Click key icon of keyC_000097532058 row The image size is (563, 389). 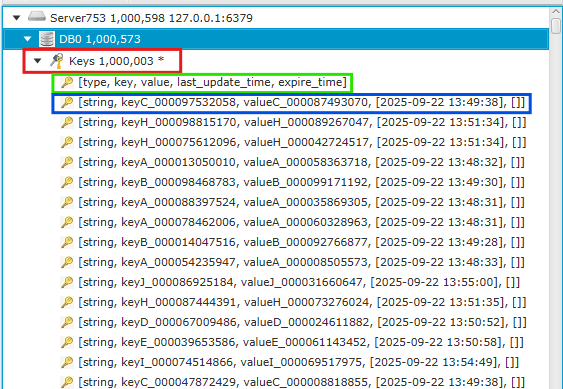tap(67, 102)
